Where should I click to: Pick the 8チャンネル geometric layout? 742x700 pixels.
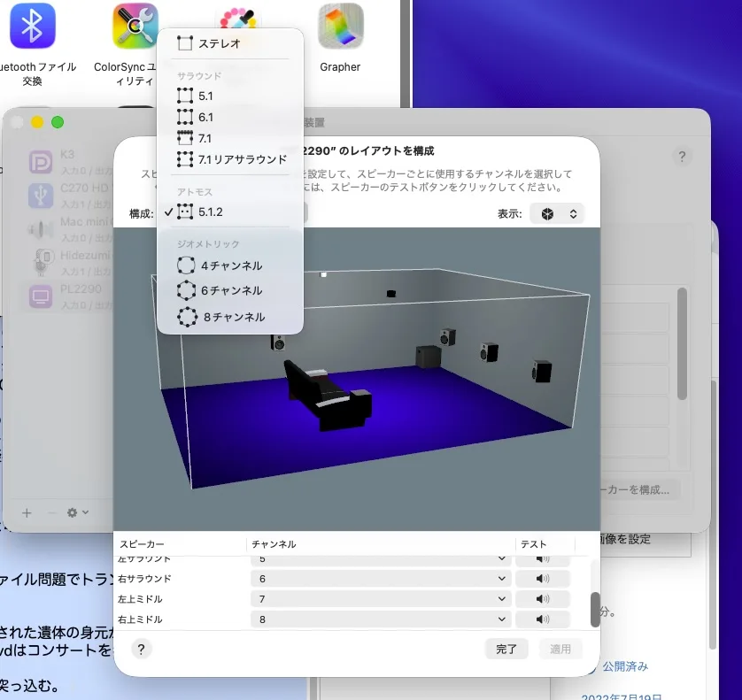point(232,317)
